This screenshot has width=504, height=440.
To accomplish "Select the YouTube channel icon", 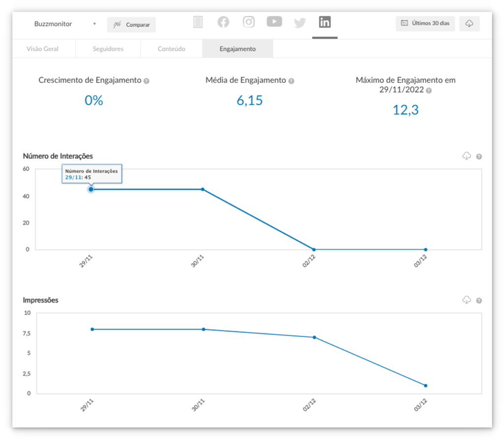I will (x=274, y=22).
